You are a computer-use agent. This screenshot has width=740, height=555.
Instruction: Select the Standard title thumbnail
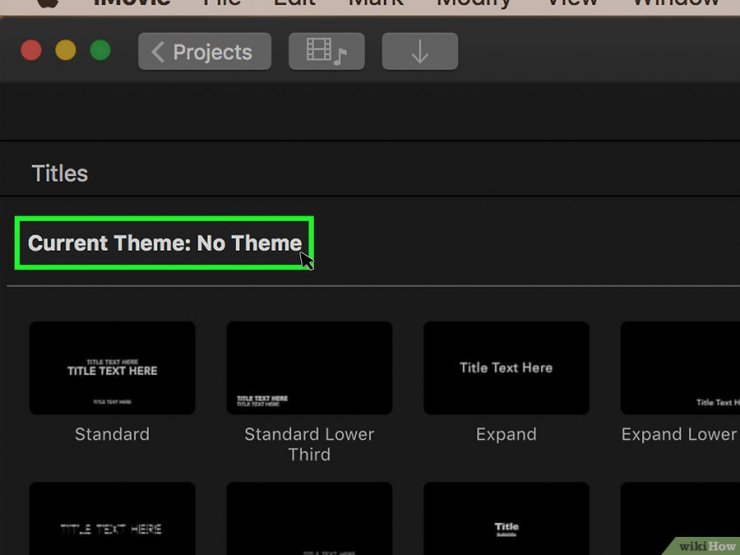point(112,368)
